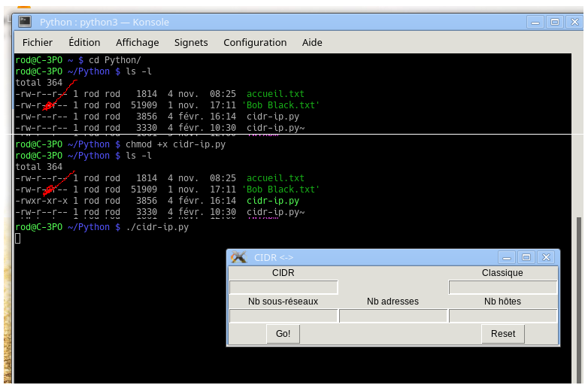
Task: Select the Nb adresses field
Action: (393, 316)
